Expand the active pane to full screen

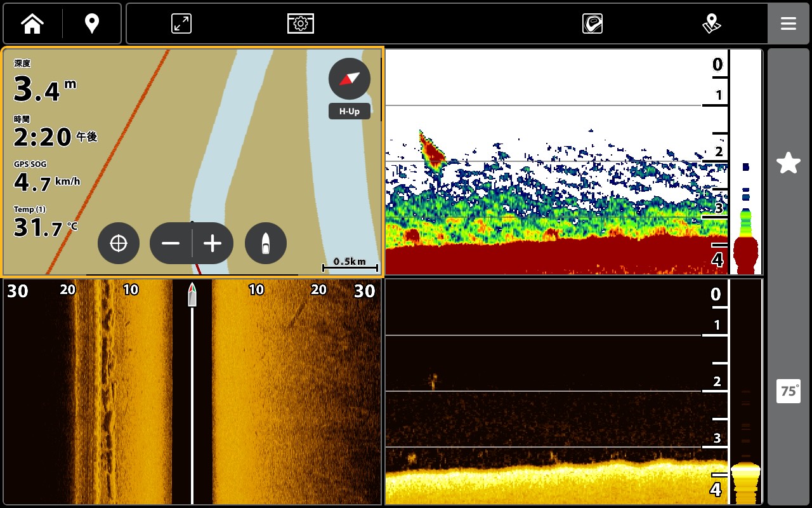click(x=181, y=24)
